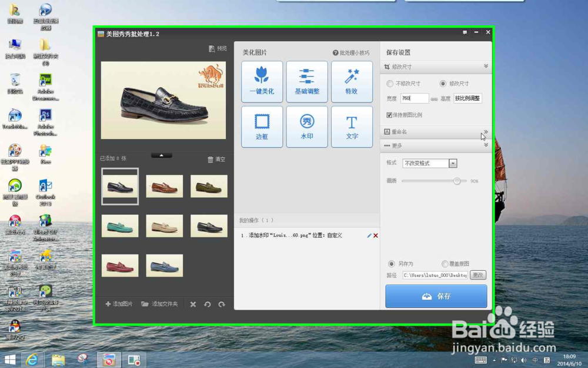Open Adobe Photoshop desktop icon

click(x=45, y=122)
